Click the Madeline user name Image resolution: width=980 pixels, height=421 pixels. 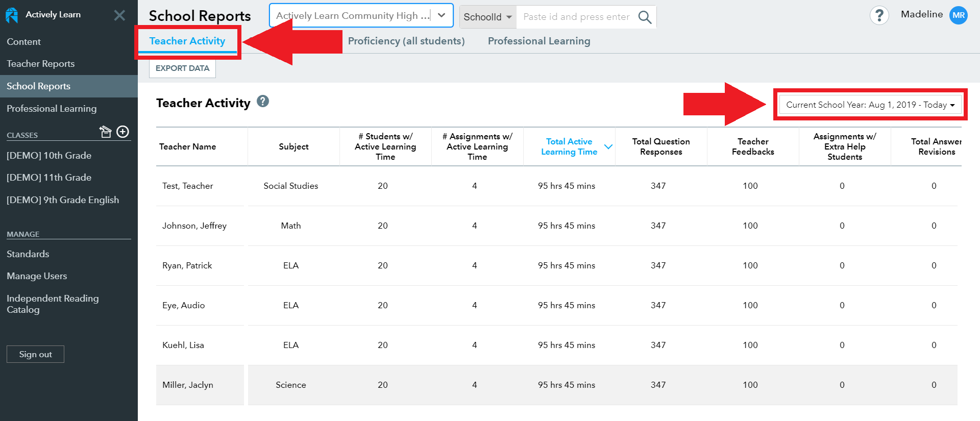coord(922,14)
